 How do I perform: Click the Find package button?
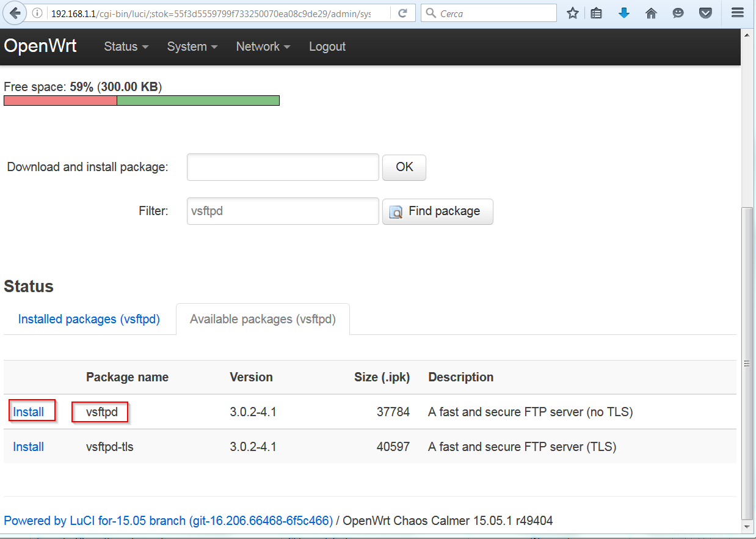coord(437,211)
